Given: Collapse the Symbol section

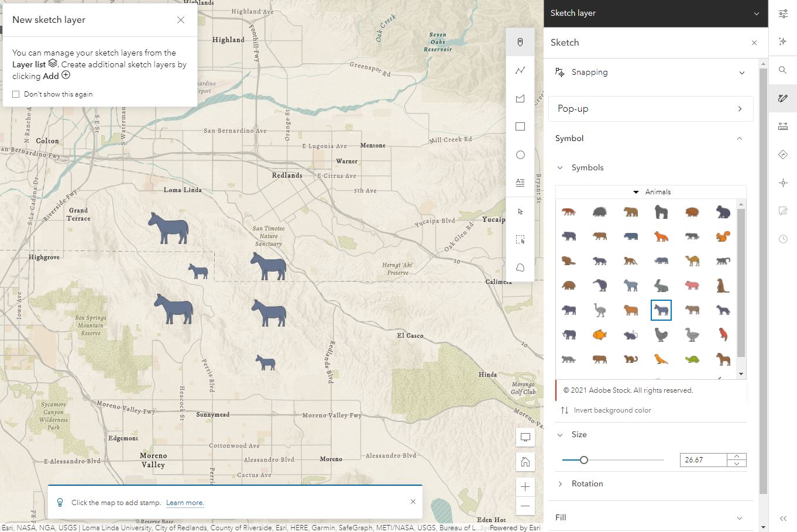Looking at the screenshot, I should (x=740, y=138).
